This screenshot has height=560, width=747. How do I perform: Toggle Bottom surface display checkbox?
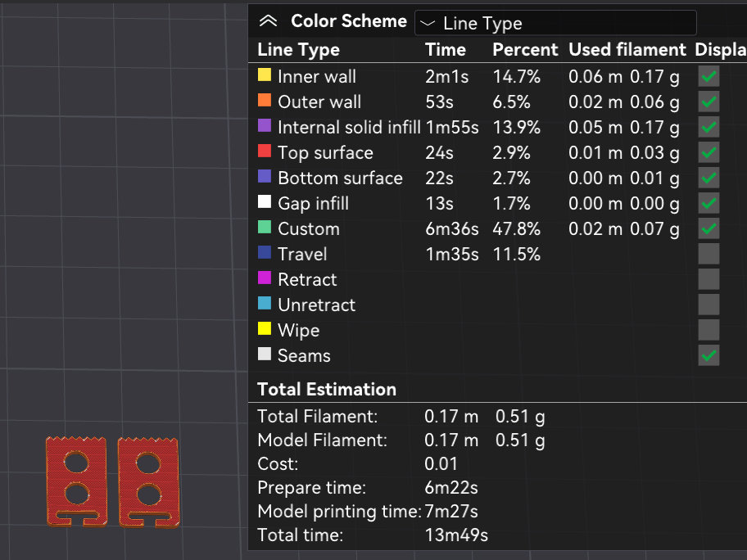(x=709, y=178)
